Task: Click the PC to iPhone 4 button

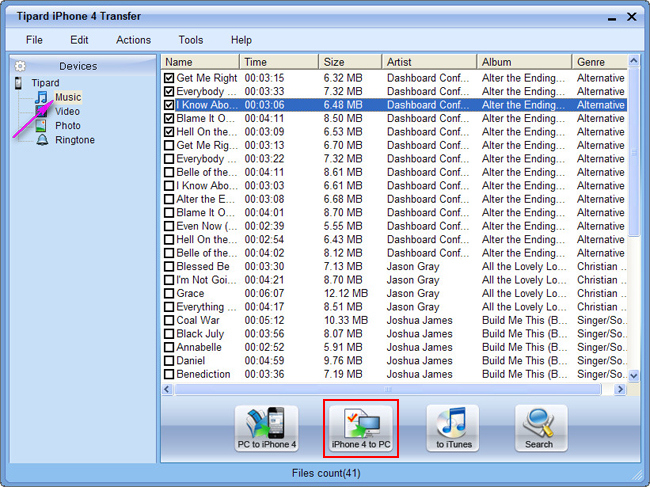Action: click(267, 428)
